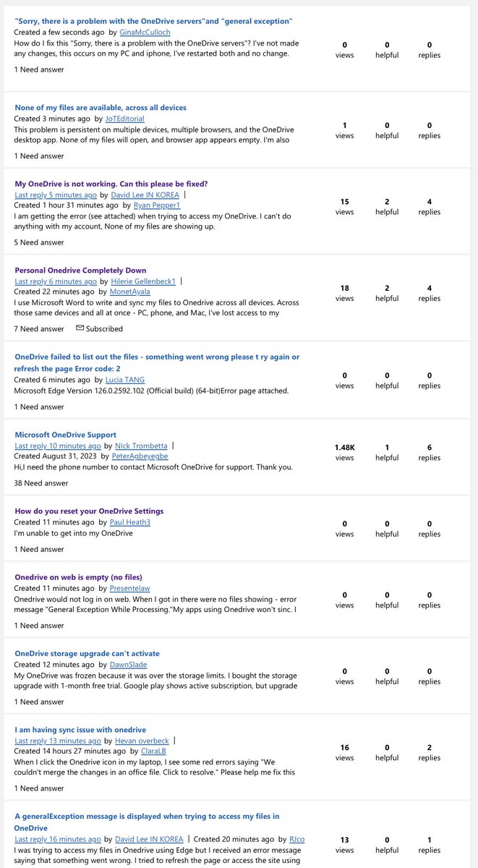478x868 pixels.
Task: Open "Onedrive on web is empty" thread
Action: 78,577
